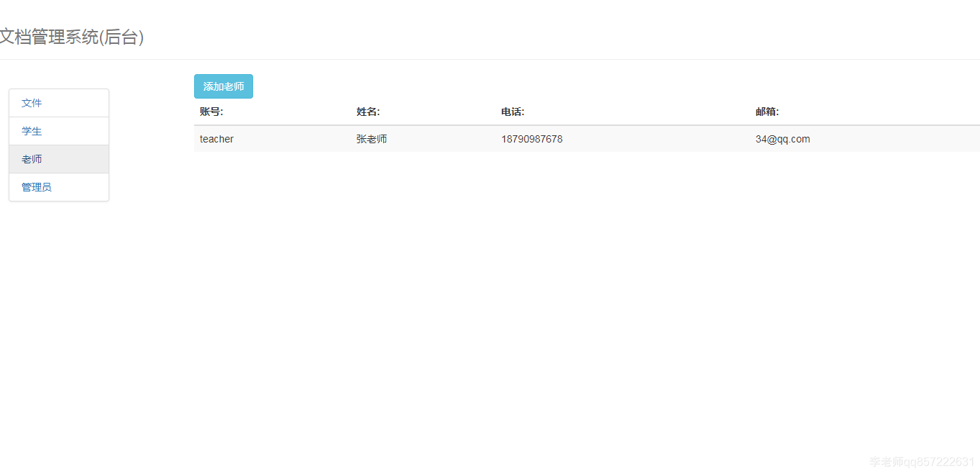980x475 pixels.
Task: Click the 添加老师 button to add a teacher
Action: click(223, 86)
